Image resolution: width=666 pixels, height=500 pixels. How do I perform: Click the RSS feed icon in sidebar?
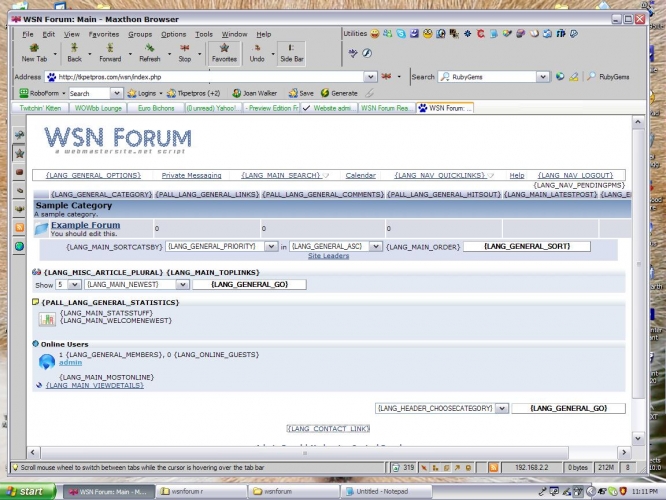20,227
